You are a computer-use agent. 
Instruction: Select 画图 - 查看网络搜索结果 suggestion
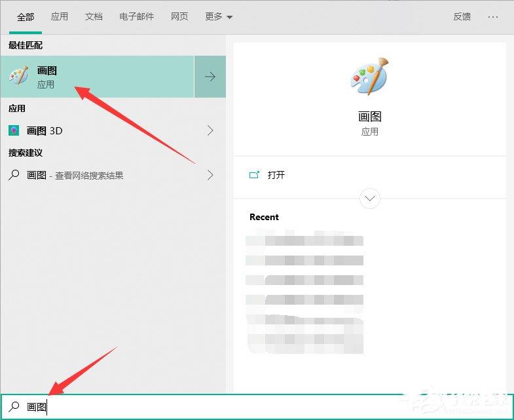point(75,175)
